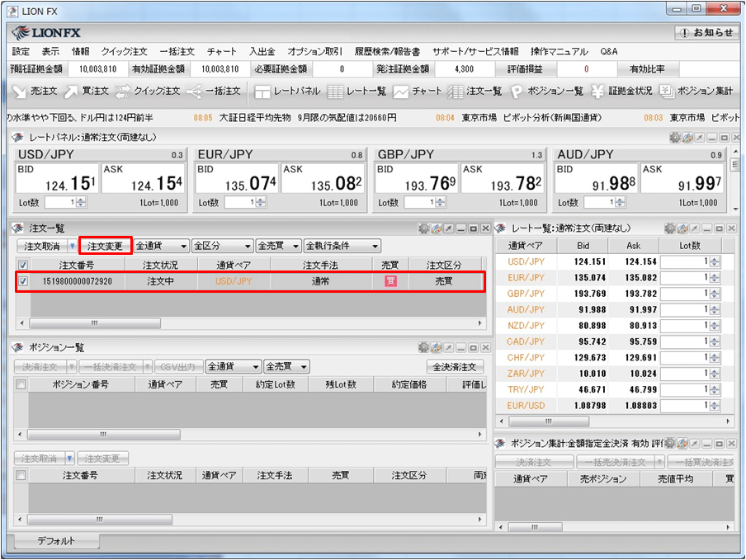Pop out the 注文一覧 panel with arrow icon

(448, 228)
